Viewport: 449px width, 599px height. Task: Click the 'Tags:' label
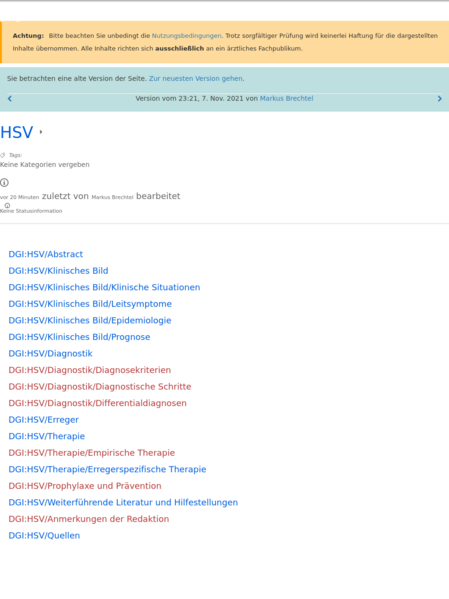(15, 155)
